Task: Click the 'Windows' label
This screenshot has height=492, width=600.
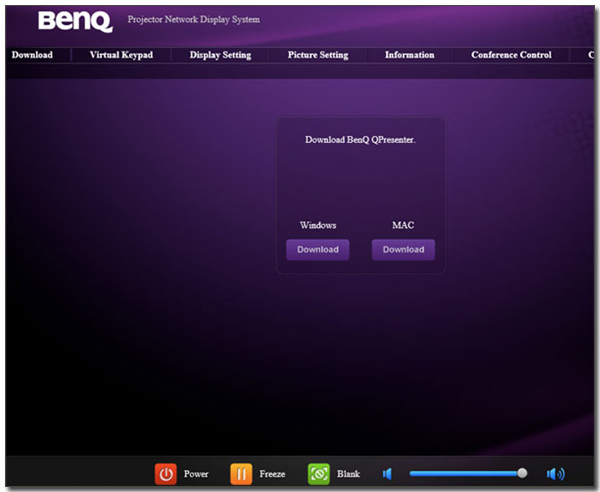Action: click(318, 225)
